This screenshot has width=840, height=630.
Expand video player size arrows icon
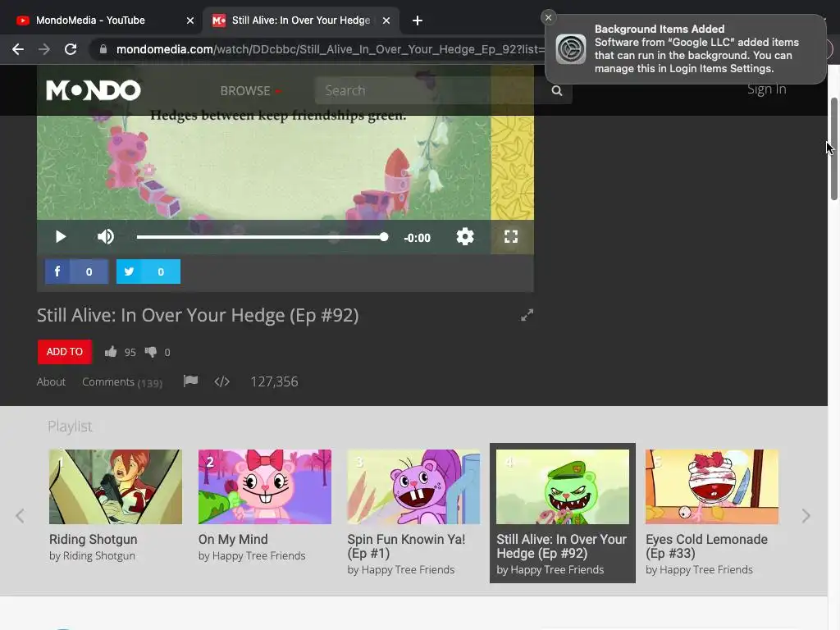click(x=527, y=315)
